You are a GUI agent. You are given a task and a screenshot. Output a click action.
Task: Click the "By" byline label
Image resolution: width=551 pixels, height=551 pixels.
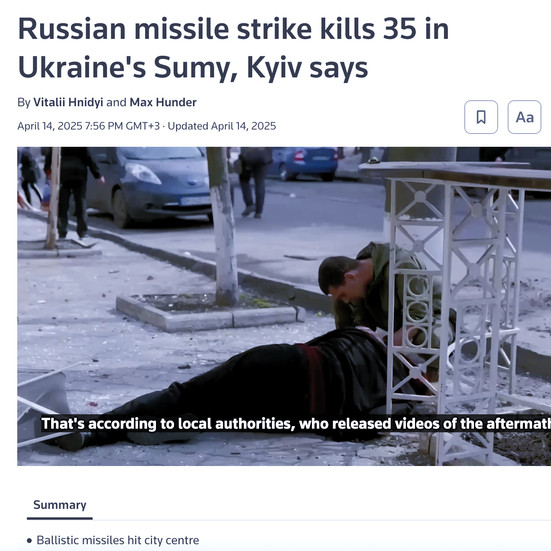pyautogui.click(x=24, y=102)
